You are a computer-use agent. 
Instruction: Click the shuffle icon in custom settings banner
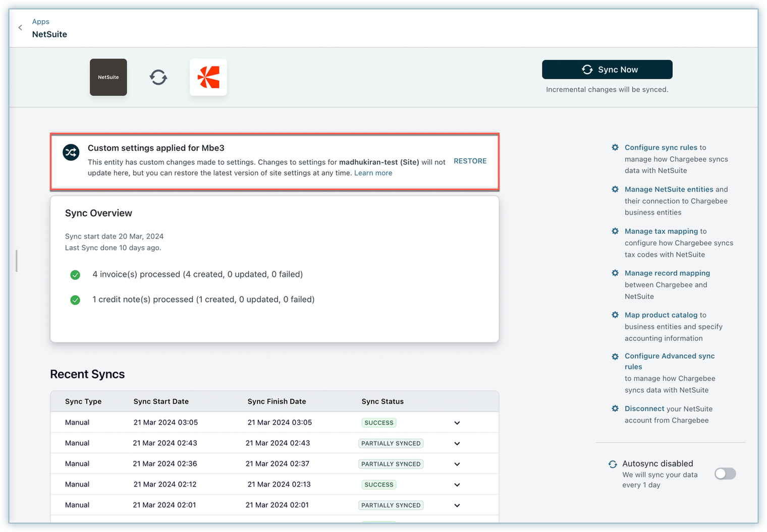71,152
